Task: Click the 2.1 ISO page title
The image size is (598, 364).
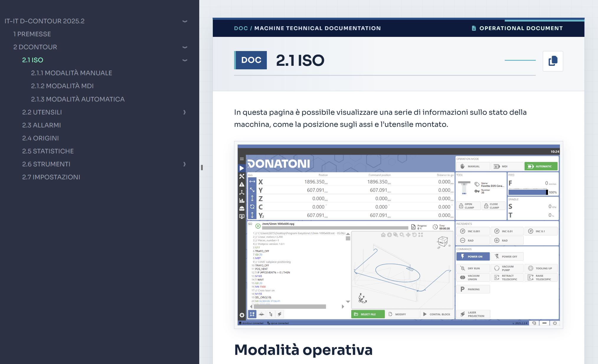Action: (x=300, y=60)
